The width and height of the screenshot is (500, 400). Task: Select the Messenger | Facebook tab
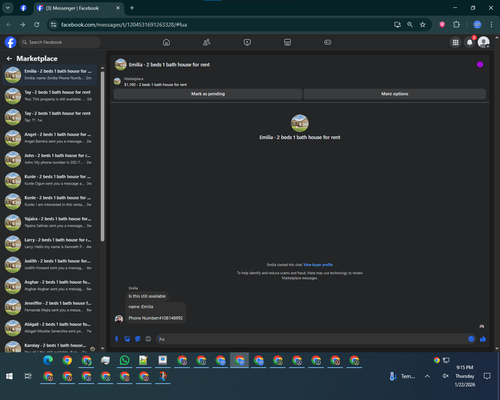tap(79, 8)
